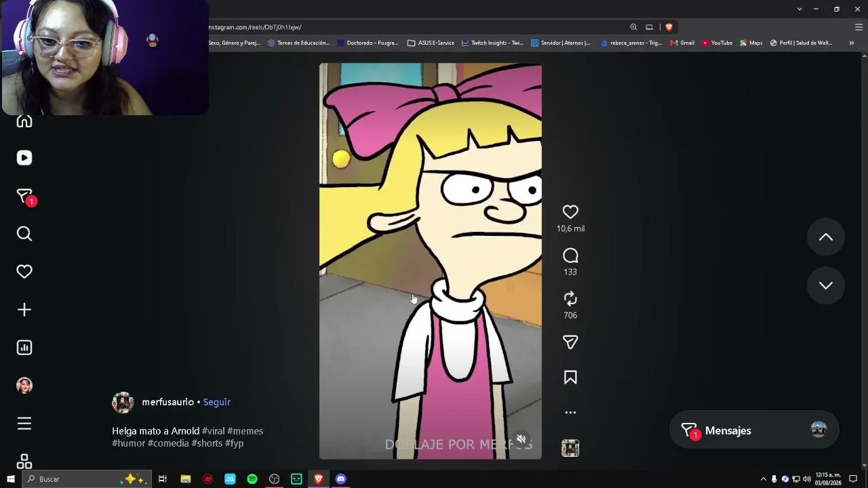Open direct messages icon in the sidebar
This screenshot has height=488, width=868.
pyautogui.click(x=25, y=197)
